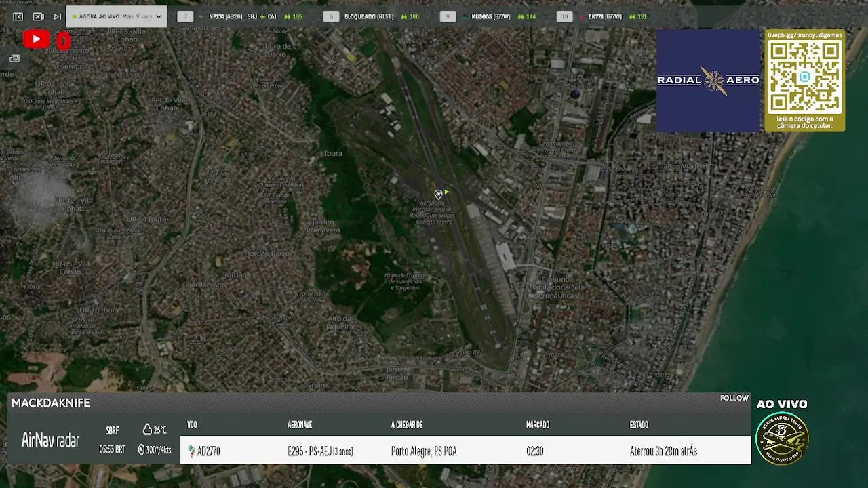Viewport: 868px width, 488px height.
Task: Click the skip-to-first track icon
Action: (x=18, y=16)
